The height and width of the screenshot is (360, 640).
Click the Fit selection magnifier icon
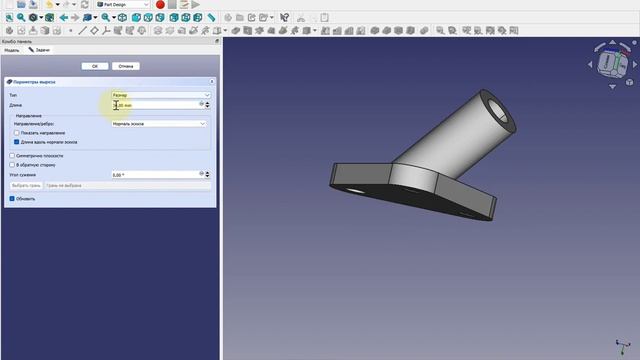point(21,18)
